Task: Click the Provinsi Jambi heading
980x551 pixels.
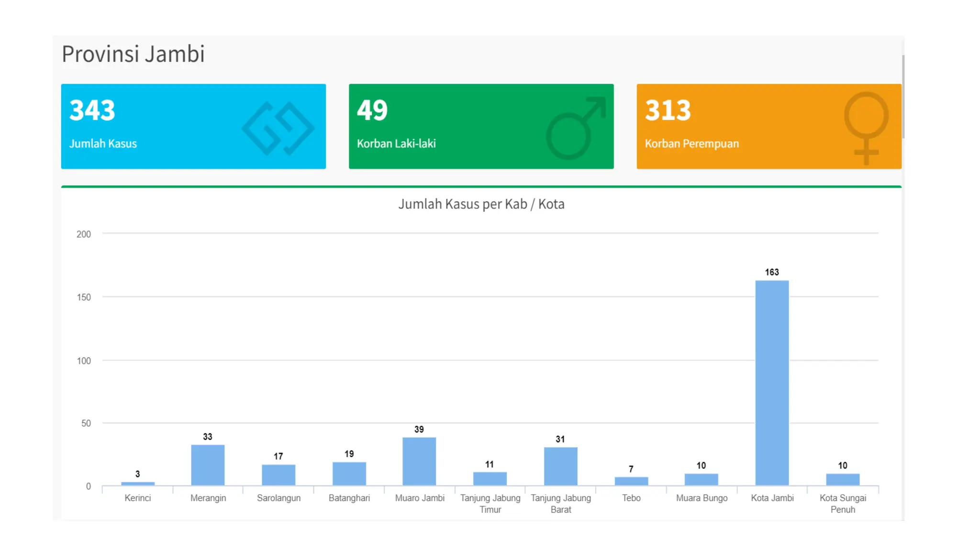Action: click(133, 54)
